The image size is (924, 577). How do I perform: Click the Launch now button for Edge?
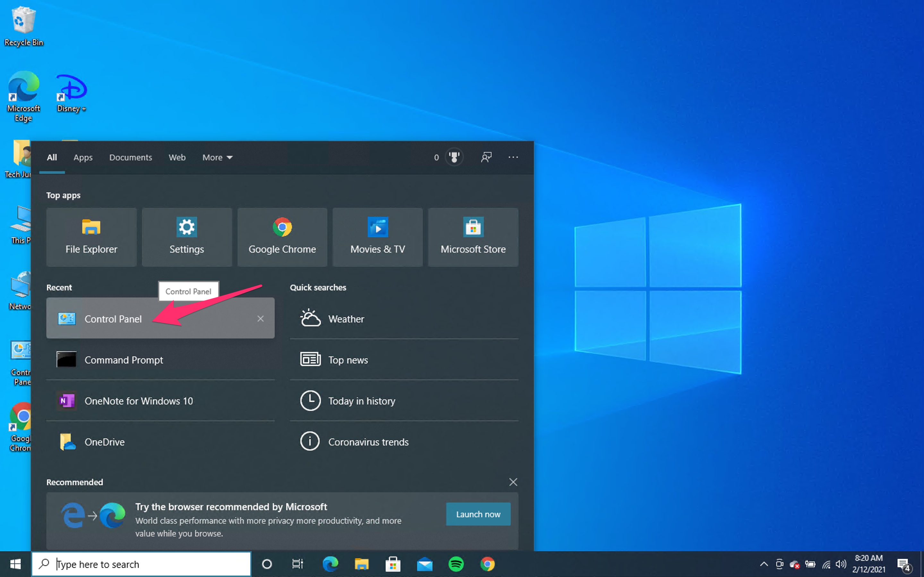tap(478, 514)
